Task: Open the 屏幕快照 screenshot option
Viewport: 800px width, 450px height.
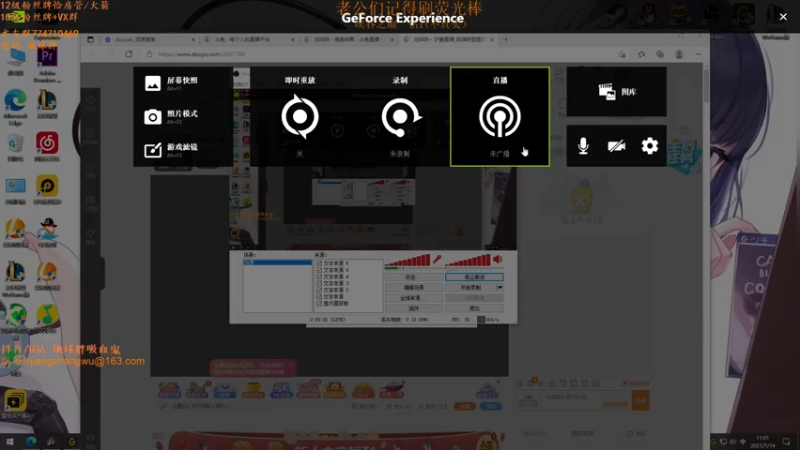Action: pos(171,83)
